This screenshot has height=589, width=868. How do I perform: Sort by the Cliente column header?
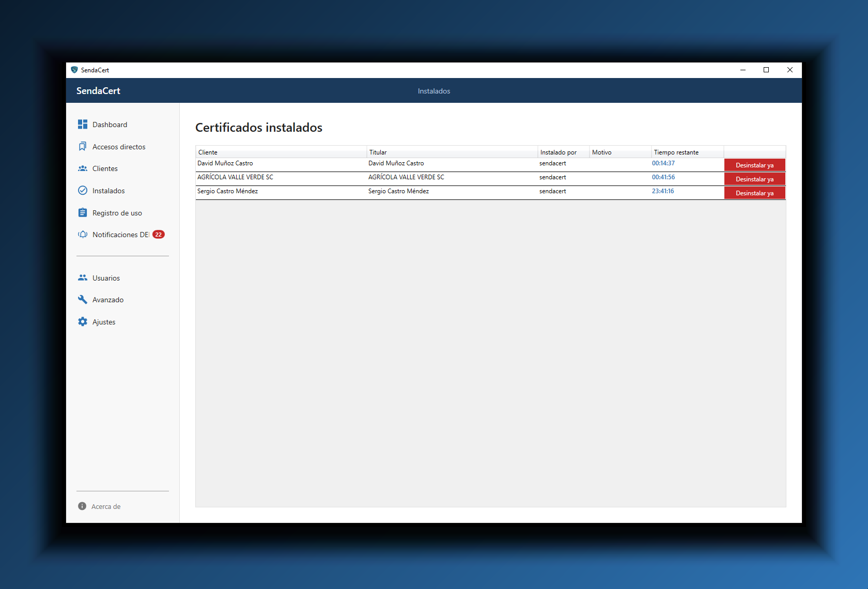281,152
